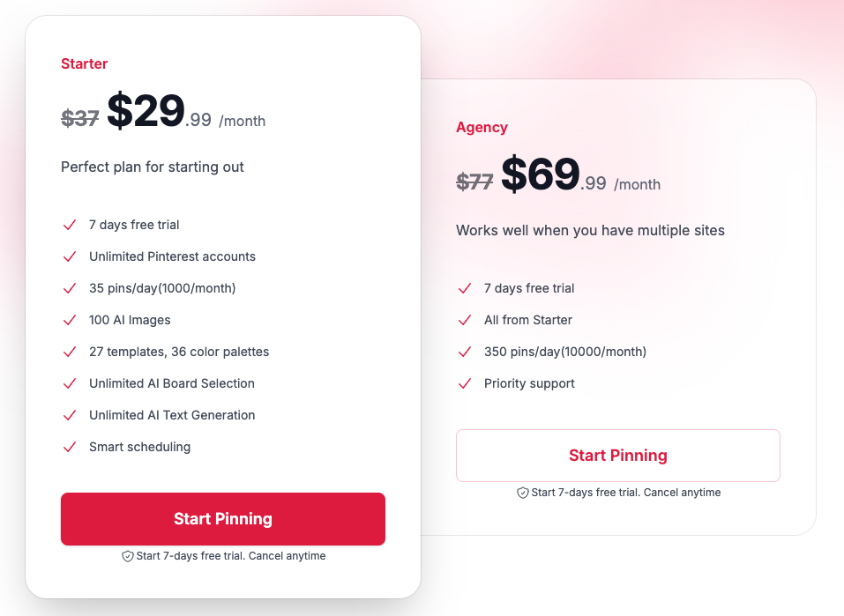This screenshot has height=616, width=844.
Task: Click the shield badge under Agency's Start Pinning button
Action: [x=522, y=493]
